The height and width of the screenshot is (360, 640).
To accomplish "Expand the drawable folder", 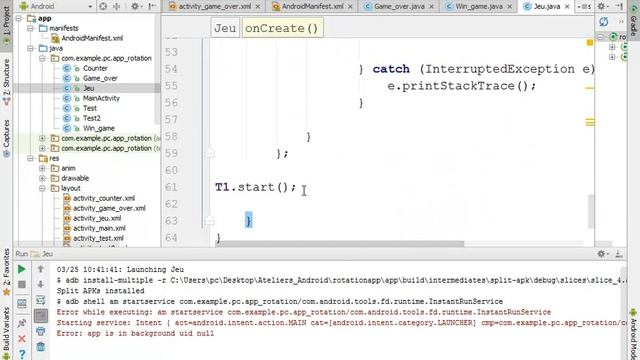I will pyautogui.click(x=42, y=178).
